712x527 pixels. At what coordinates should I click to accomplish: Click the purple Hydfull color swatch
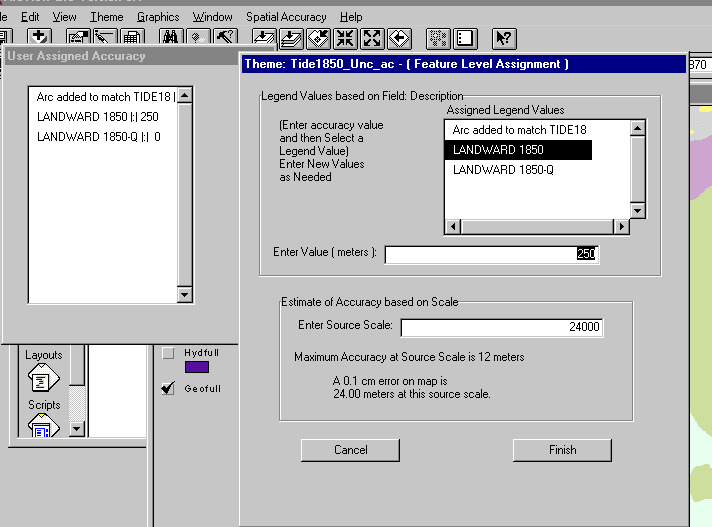tap(197, 367)
